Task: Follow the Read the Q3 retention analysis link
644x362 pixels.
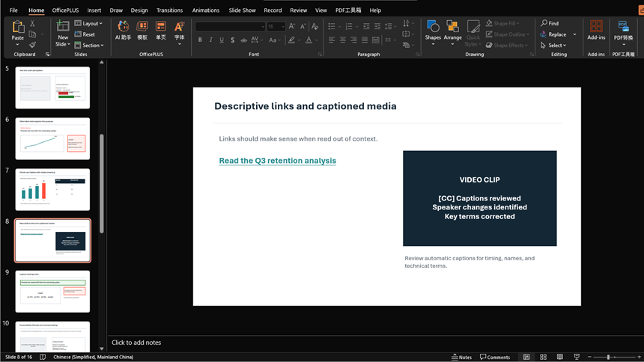Action: (278, 161)
